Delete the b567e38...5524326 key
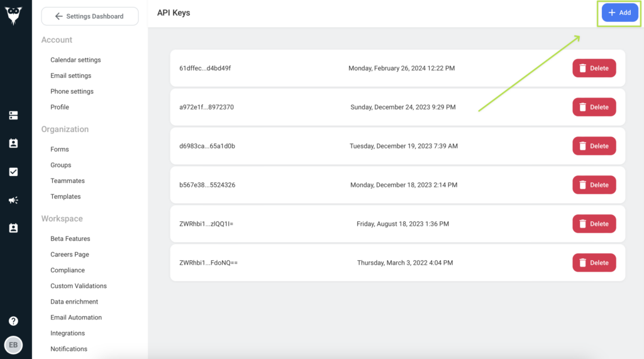 pyautogui.click(x=594, y=185)
